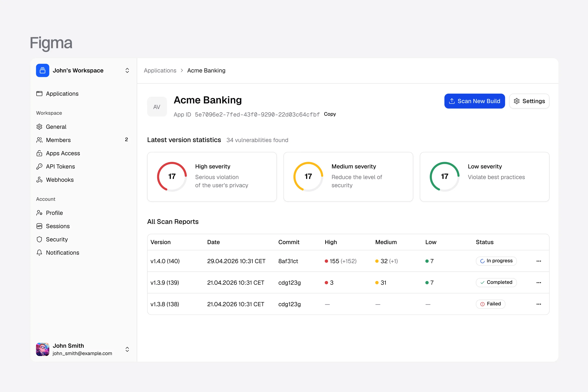Click the Security shield icon

[39, 239]
